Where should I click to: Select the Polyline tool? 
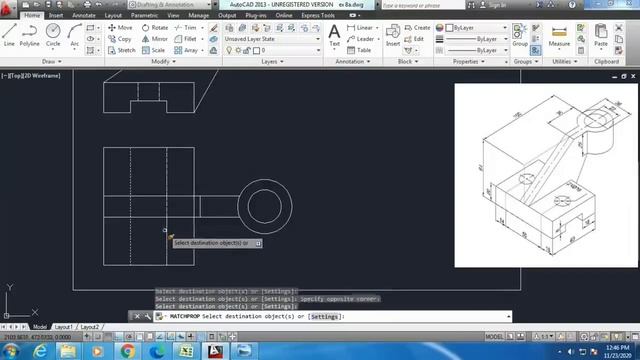coord(29,34)
